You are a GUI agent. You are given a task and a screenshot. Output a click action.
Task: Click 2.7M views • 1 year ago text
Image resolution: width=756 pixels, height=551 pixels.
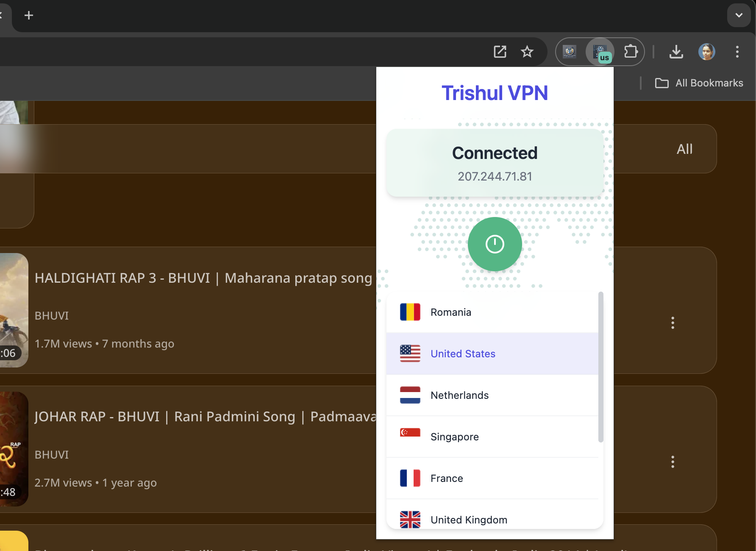point(96,483)
